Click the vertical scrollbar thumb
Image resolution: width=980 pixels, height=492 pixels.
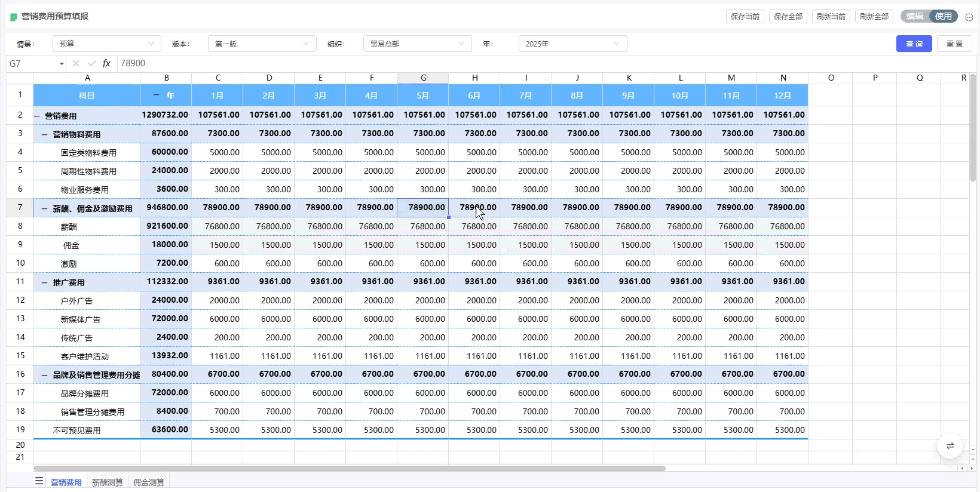coord(973,128)
